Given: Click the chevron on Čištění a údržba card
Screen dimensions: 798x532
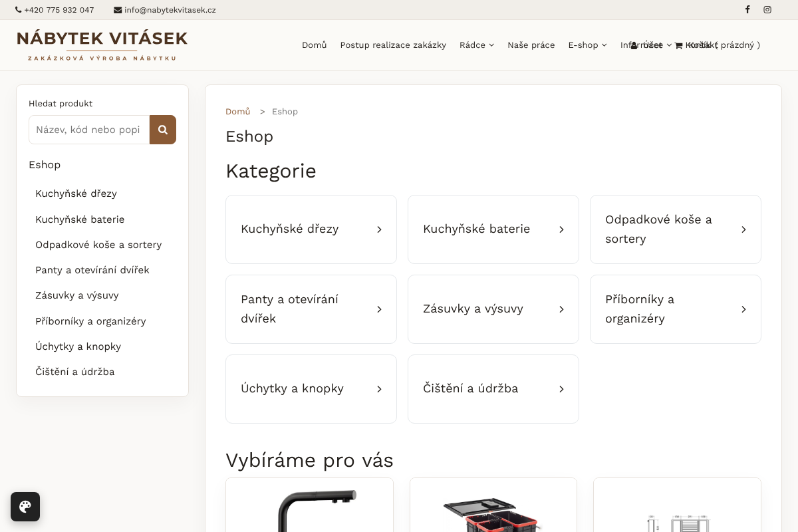Looking at the screenshot, I should pos(561,389).
